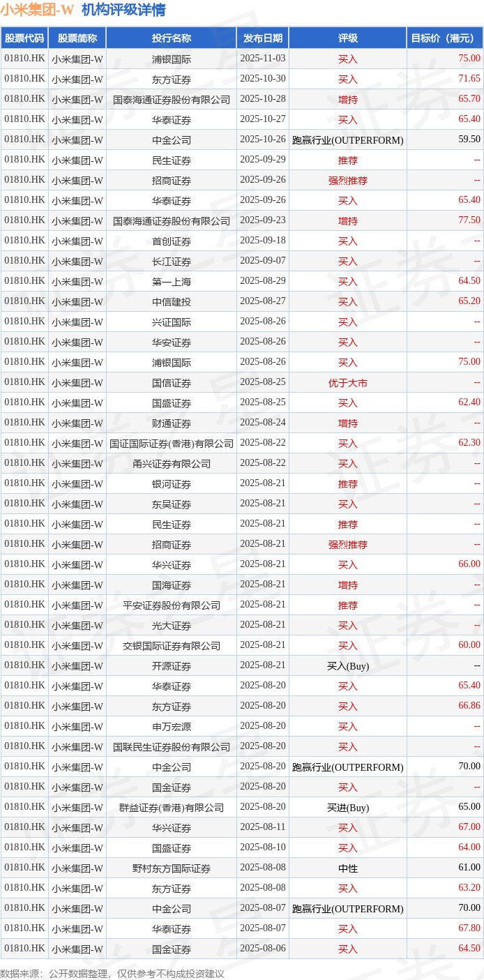The image size is (484, 980).
Task: Click the target price 67.00
Action: 469,827
